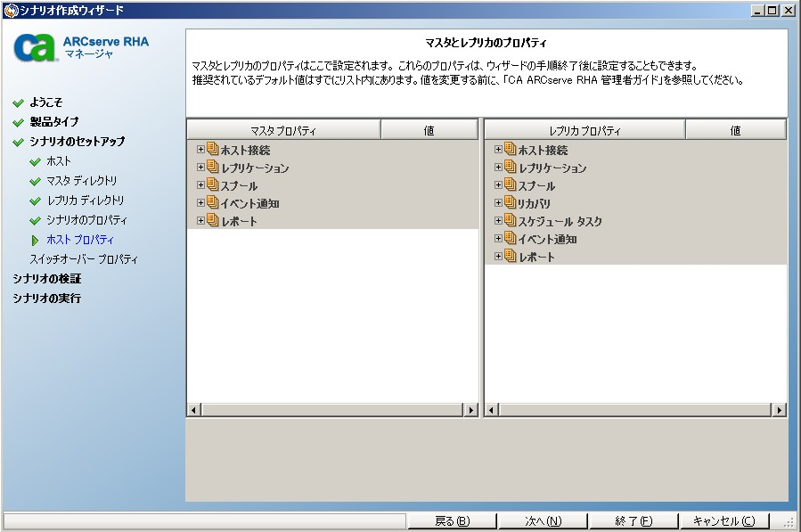Click the ホスト接続 folder icon in replica properties
This screenshot has width=801, height=532.
(x=511, y=149)
